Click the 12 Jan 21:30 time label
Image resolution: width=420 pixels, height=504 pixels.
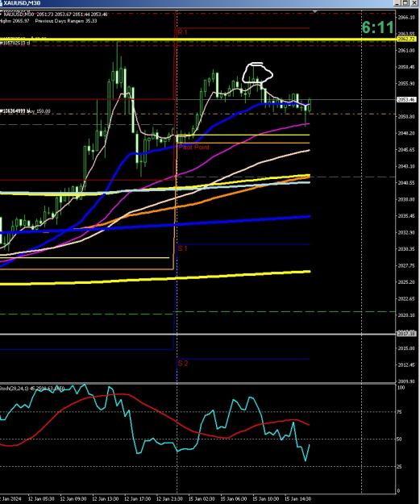[169, 498]
